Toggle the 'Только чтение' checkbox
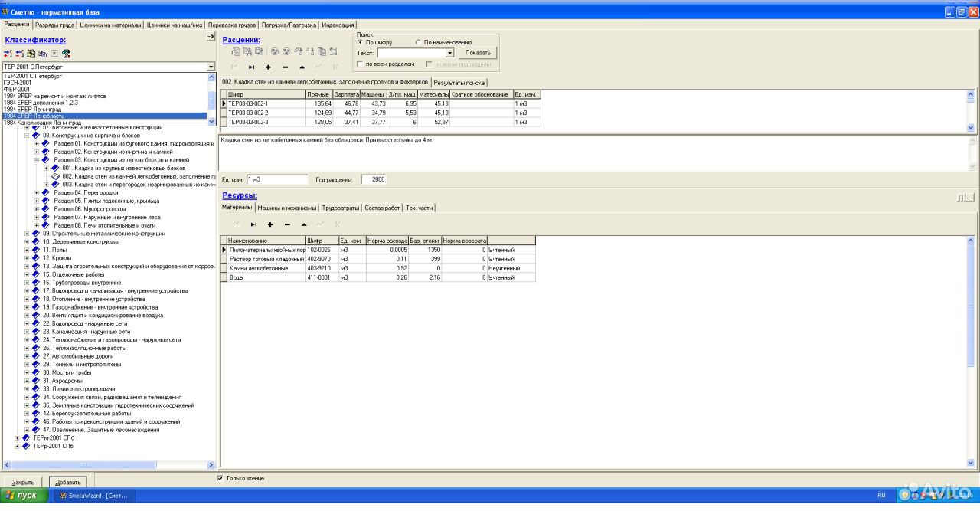This screenshot has width=980, height=511. pyautogui.click(x=220, y=478)
